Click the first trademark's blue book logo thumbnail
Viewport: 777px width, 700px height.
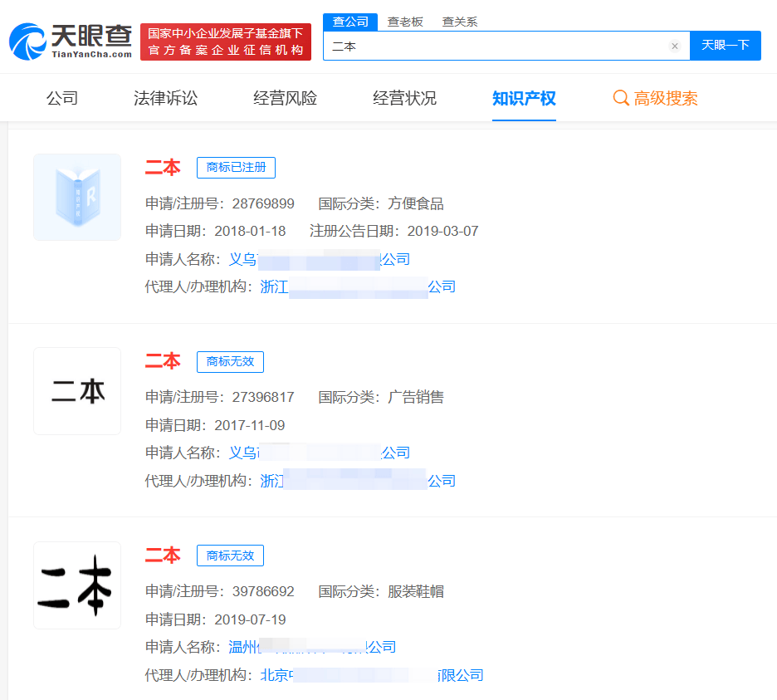pos(77,197)
